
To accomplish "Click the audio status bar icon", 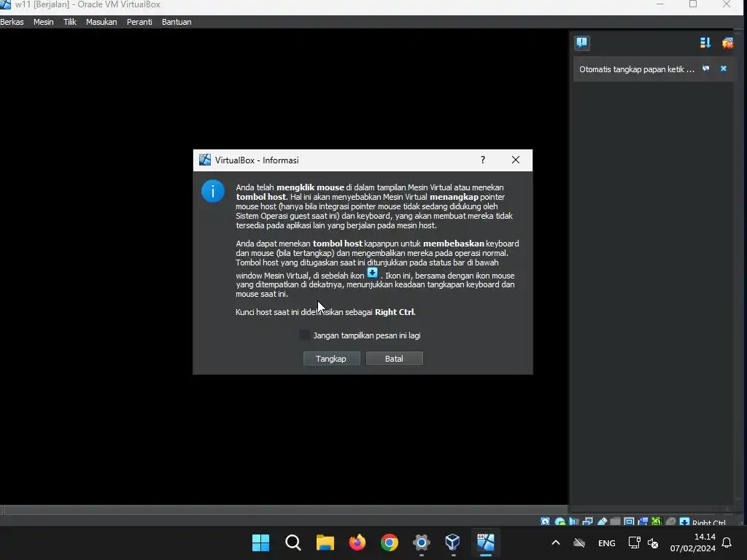I will click(x=573, y=521).
